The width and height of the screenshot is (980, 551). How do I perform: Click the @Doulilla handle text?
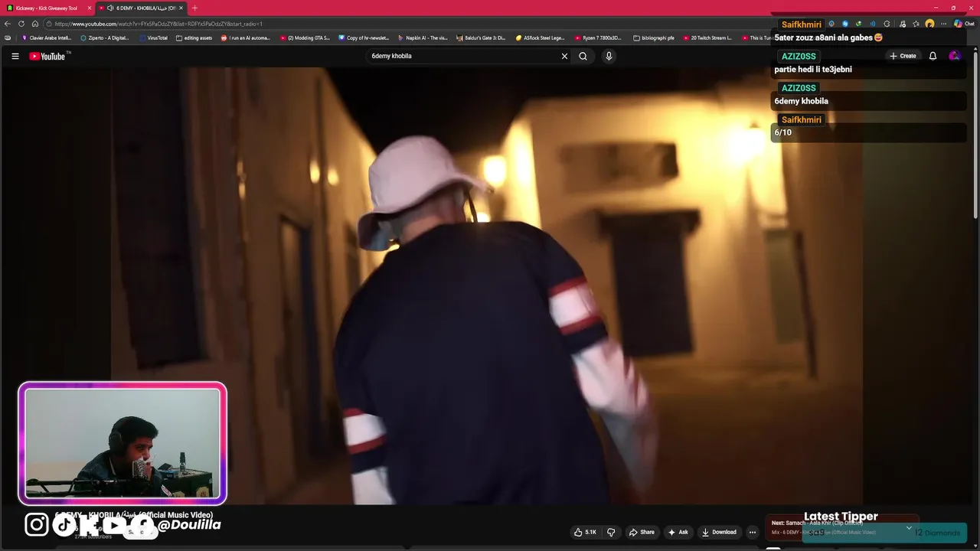click(189, 525)
